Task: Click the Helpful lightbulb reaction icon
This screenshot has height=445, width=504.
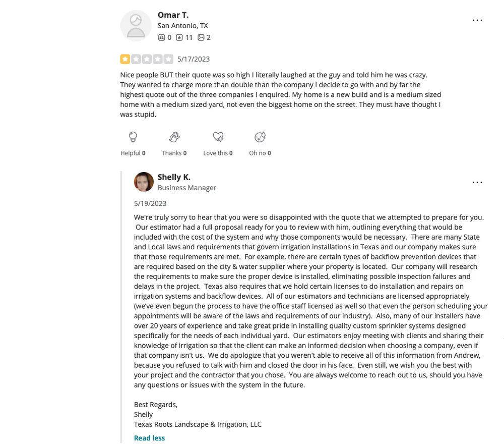Action: [x=133, y=137]
